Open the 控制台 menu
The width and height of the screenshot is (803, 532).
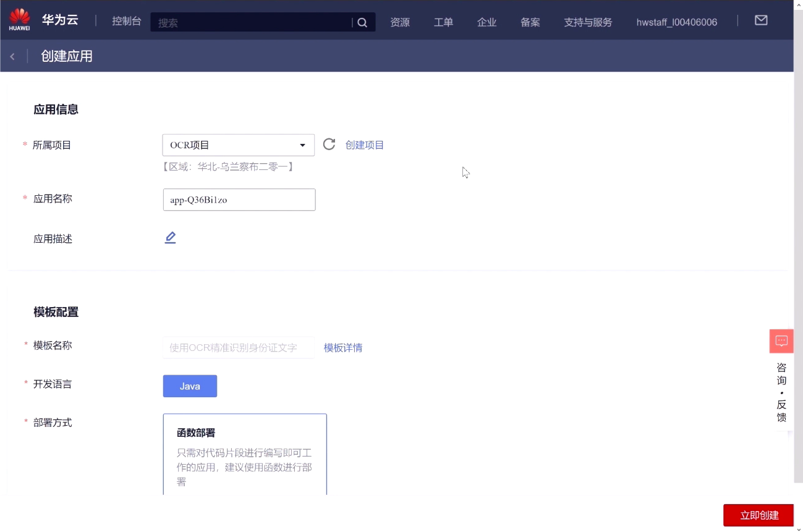127,22
